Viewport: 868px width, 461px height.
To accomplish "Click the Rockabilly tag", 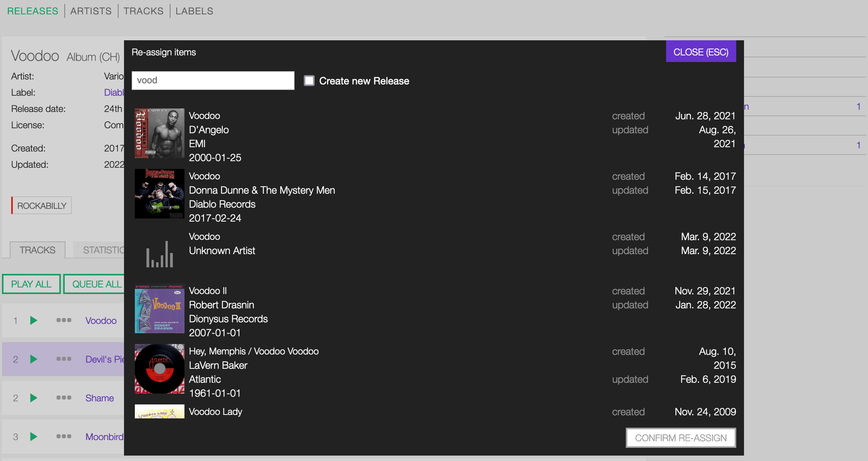I will pos(41,206).
